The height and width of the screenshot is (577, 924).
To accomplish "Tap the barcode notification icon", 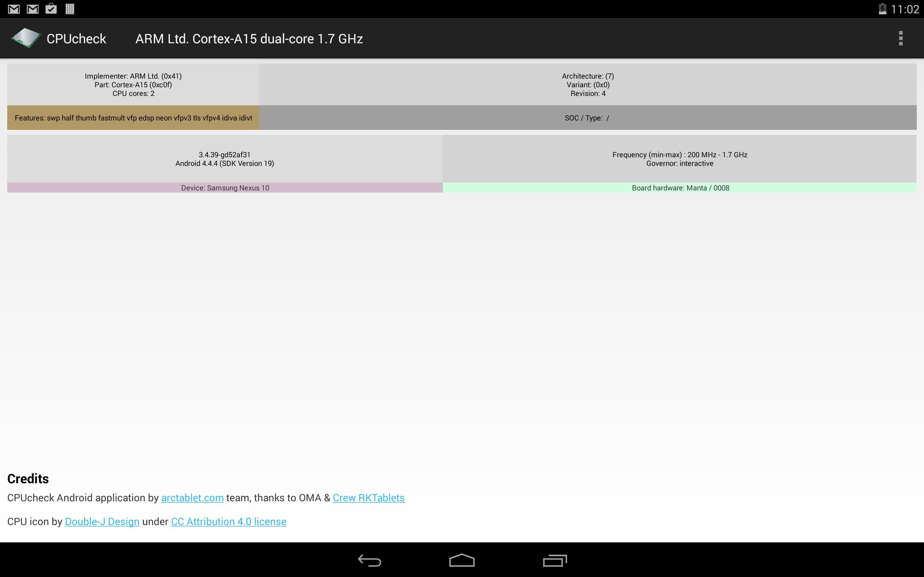I will click(70, 9).
